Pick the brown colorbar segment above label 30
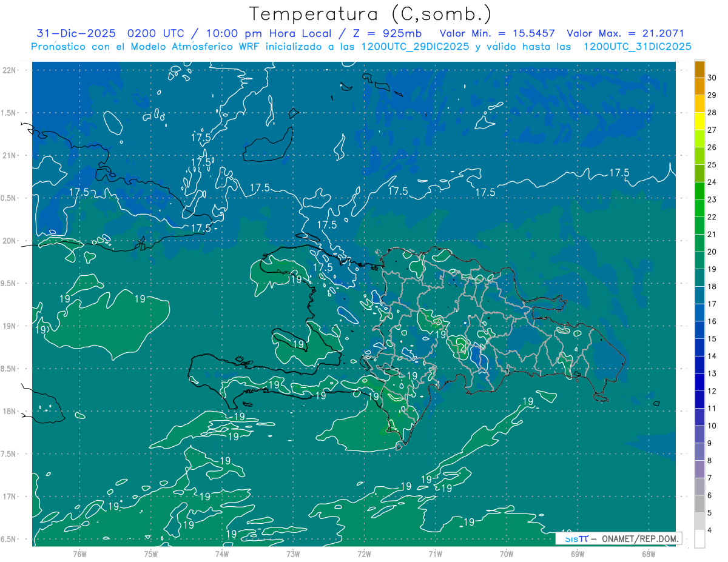 point(699,69)
